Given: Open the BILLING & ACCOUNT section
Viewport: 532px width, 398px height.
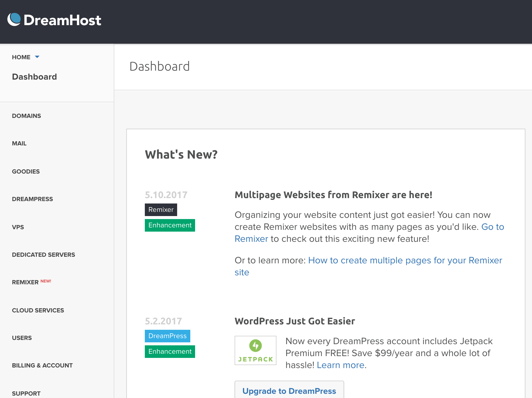Looking at the screenshot, I should pyautogui.click(x=42, y=365).
